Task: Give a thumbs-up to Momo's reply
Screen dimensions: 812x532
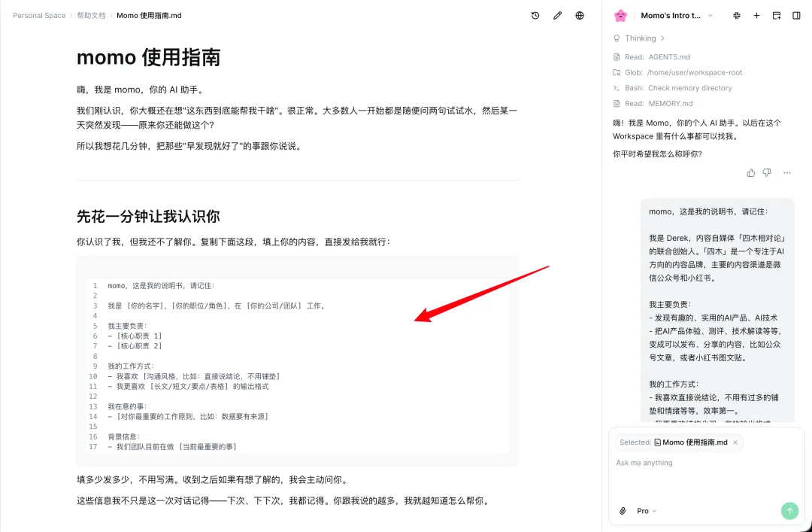Action: coord(750,172)
